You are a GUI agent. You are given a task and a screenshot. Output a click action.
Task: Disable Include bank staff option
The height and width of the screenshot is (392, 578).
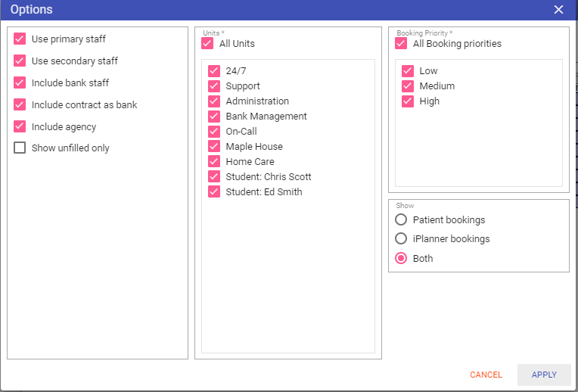coord(20,82)
